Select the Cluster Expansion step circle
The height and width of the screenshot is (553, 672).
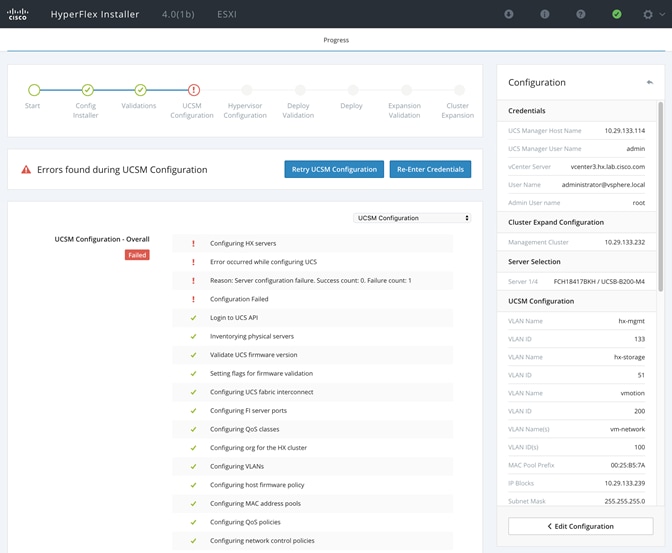[459, 90]
